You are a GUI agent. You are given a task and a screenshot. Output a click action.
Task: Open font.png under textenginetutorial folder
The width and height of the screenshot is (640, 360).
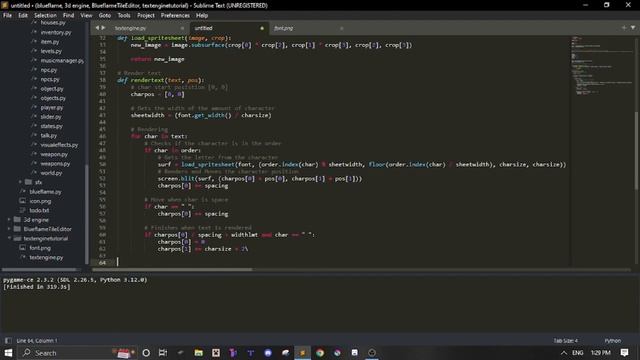[40, 248]
